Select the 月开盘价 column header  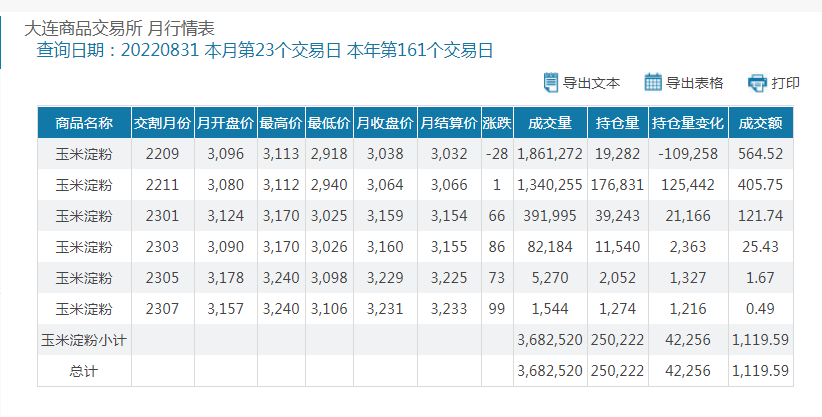(x=225, y=123)
